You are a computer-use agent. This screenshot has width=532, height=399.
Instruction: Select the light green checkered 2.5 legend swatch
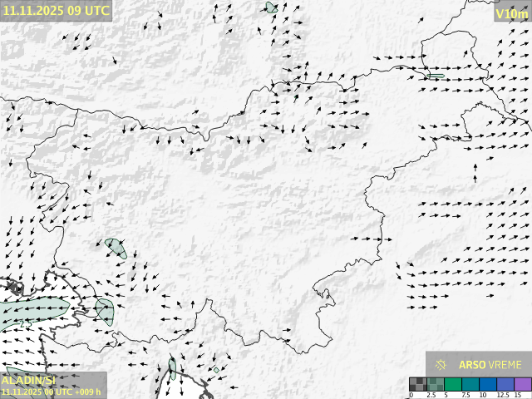(435, 384)
